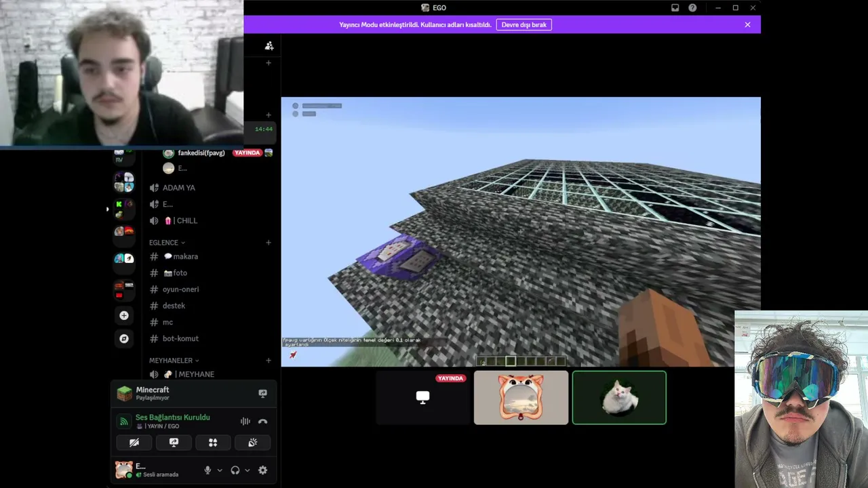The width and height of the screenshot is (868, 488).
Task: Select the orange cat avatar participant tile
Action: pyautogui.click(x=521, y=398)
